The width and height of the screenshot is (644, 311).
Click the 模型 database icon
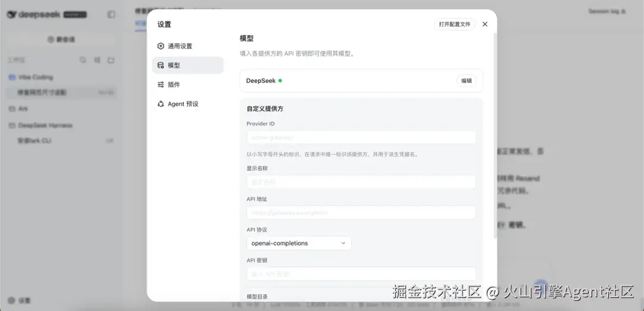click(x=160, y=66)
